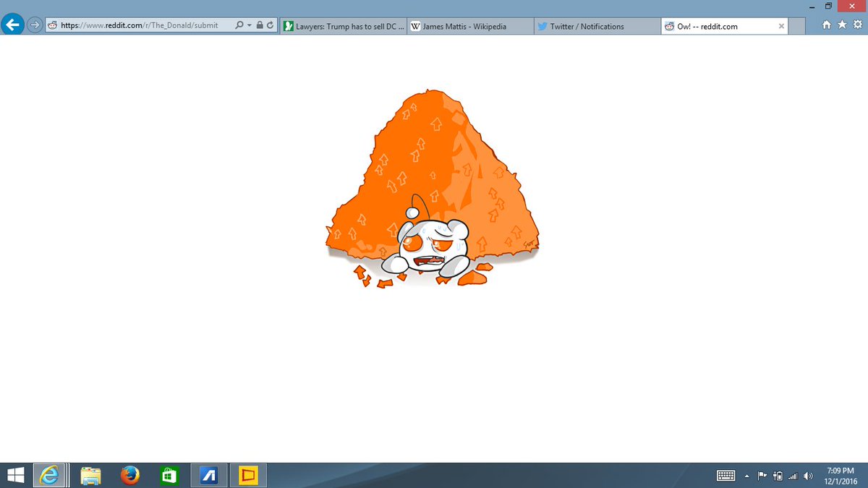Viewport: 868px width, 488px height.
Task: Open the address bar dropdown arrow
Action: [250, 25]
